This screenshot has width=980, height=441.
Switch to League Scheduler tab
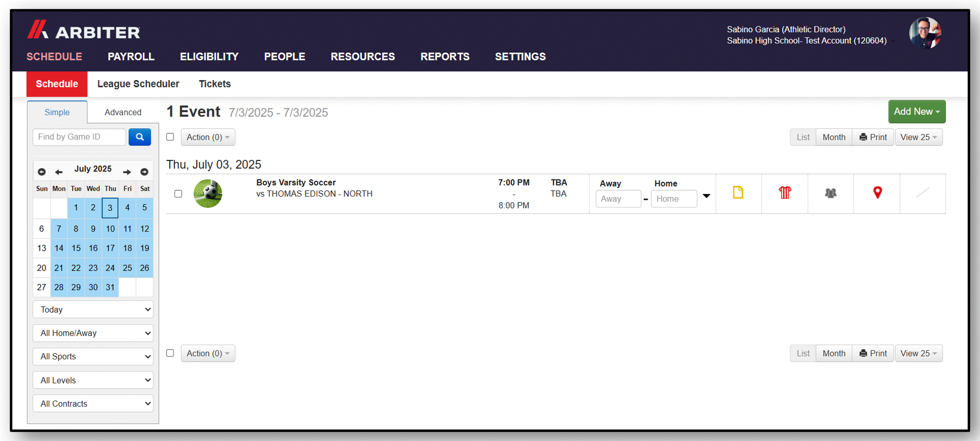138,84
